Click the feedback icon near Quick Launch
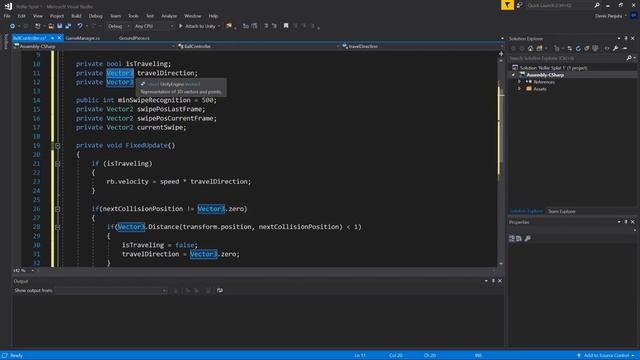The width and height of the screenshot is (640, 360). (520, 5)
